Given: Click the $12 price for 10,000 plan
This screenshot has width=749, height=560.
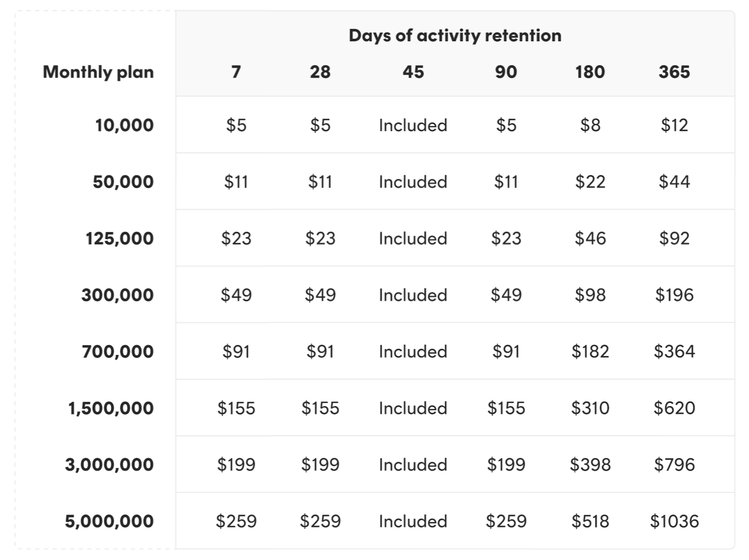Looking at the screenshot, I should tap(674, 125).
